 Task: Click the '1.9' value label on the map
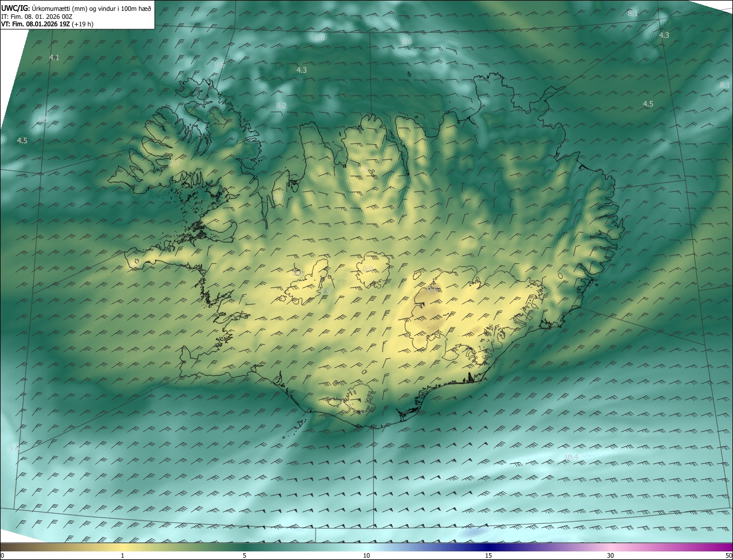tap(278, 197)
